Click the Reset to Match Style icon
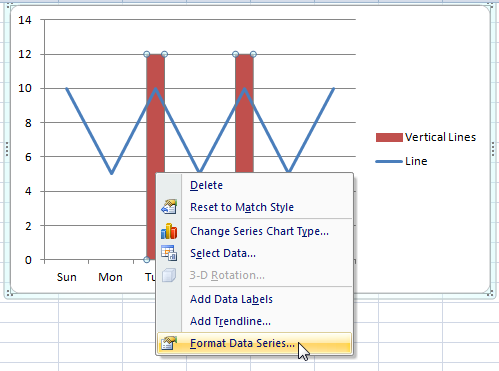Viewport: 499px width, 371px height. [x=169, y=207]
